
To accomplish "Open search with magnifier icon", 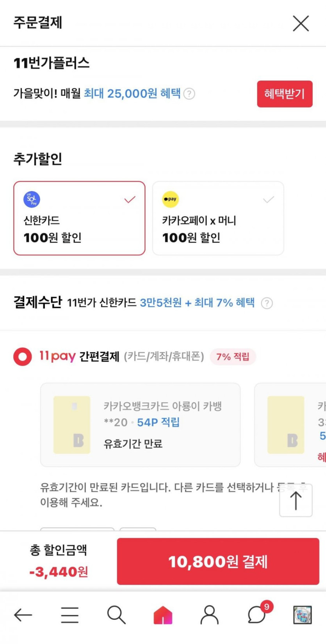I will pyautogui.click(x=116, y=615).
